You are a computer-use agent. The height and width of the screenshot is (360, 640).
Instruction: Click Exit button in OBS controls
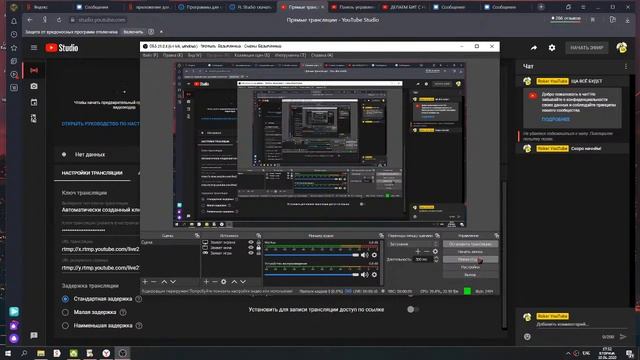point(470,275)
